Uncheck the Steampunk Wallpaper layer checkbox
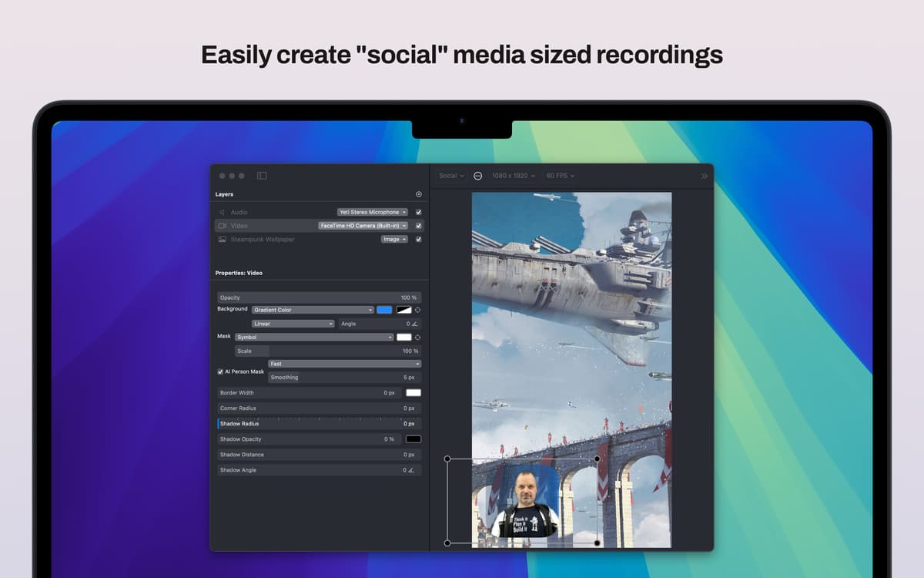Image resolution: width=924 pixels, height=578 pixels. (419, 240)
